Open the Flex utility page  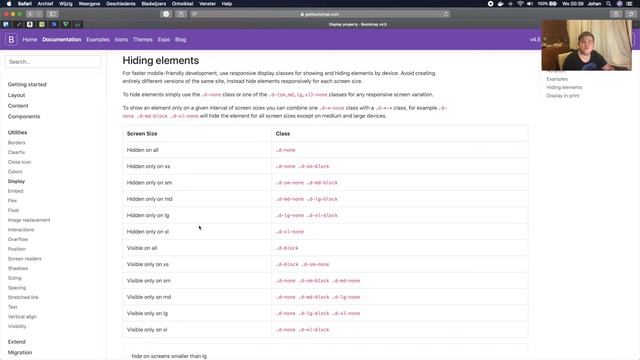click(12, 200)
